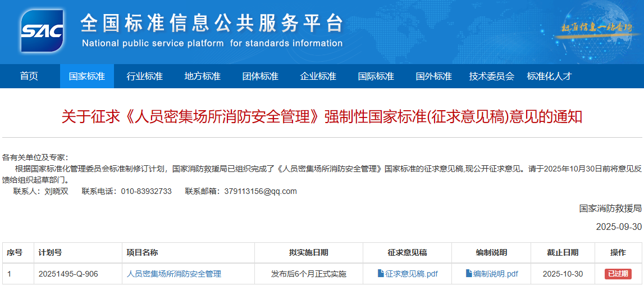
Task: Open the 首页 navigation tab
Action: click(29, 76)
